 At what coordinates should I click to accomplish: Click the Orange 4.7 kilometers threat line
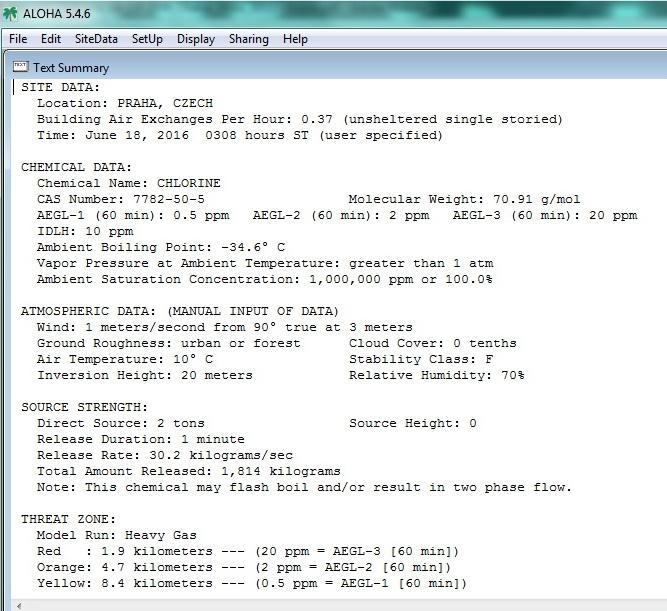244,568
